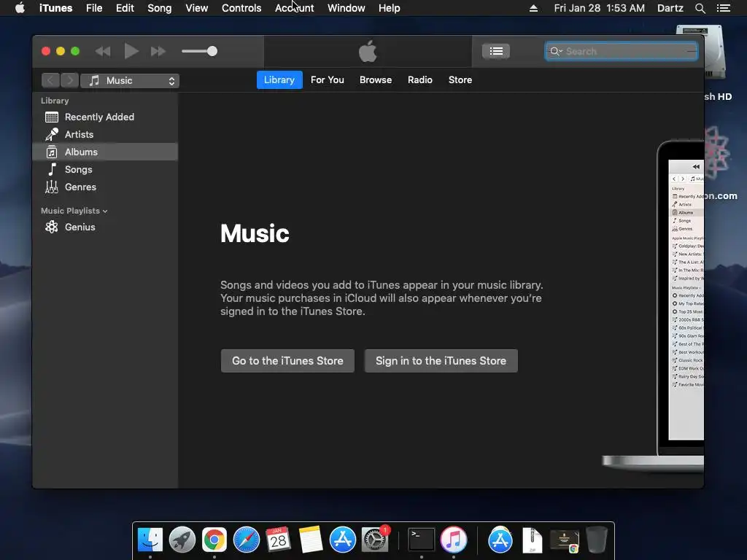Viewport: 747px width, 560px height.
Task: Click the eject icon in menu bar
Action: coord(533,8)
